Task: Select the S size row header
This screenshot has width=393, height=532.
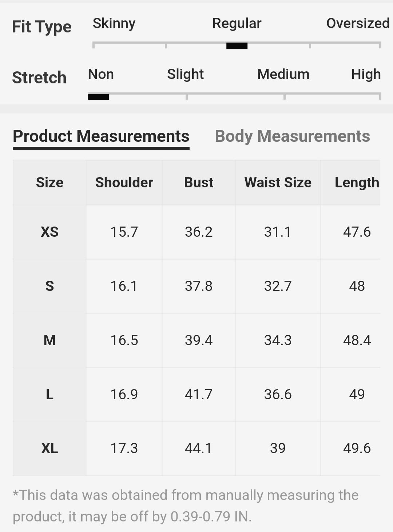Action: pyautogui.click(x=49, y=286)
